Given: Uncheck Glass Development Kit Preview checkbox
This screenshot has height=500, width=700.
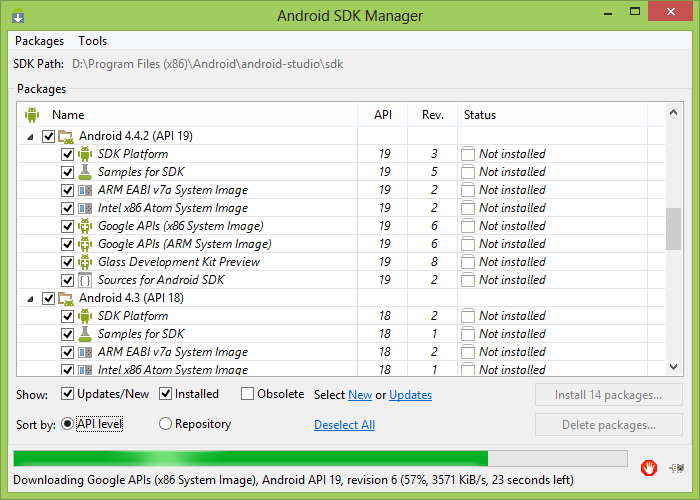Looking at the screenshot, I should [x=67, y=262].
